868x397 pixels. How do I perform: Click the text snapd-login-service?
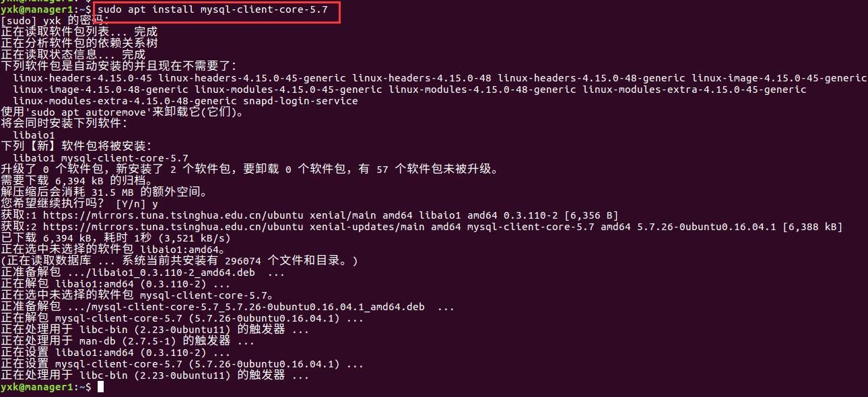(x=300, y=101)
